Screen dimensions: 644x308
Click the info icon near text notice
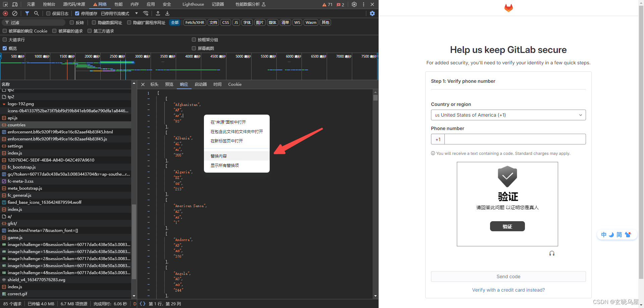(433, 153)
